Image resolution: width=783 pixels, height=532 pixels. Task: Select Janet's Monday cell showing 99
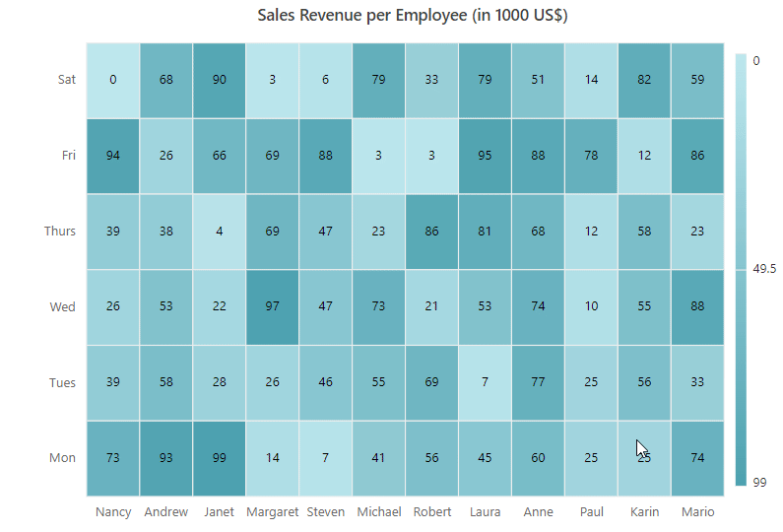tap(220, 458)
